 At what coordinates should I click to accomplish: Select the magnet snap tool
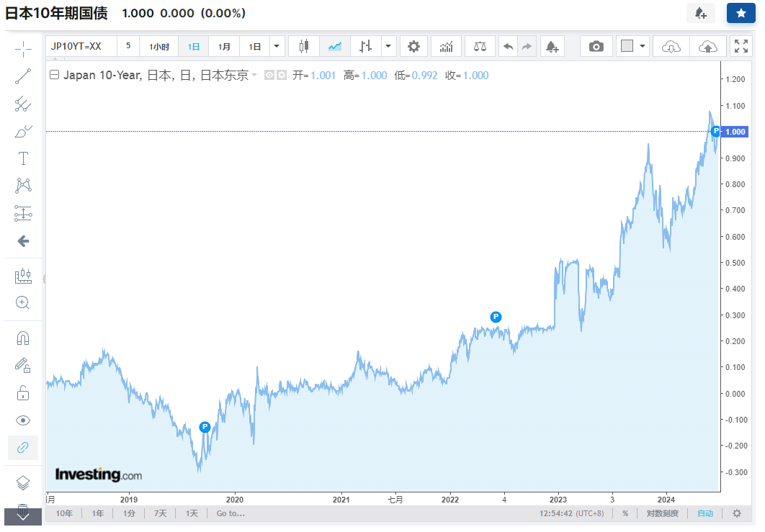pyautogui.click(x=23, y=338)
